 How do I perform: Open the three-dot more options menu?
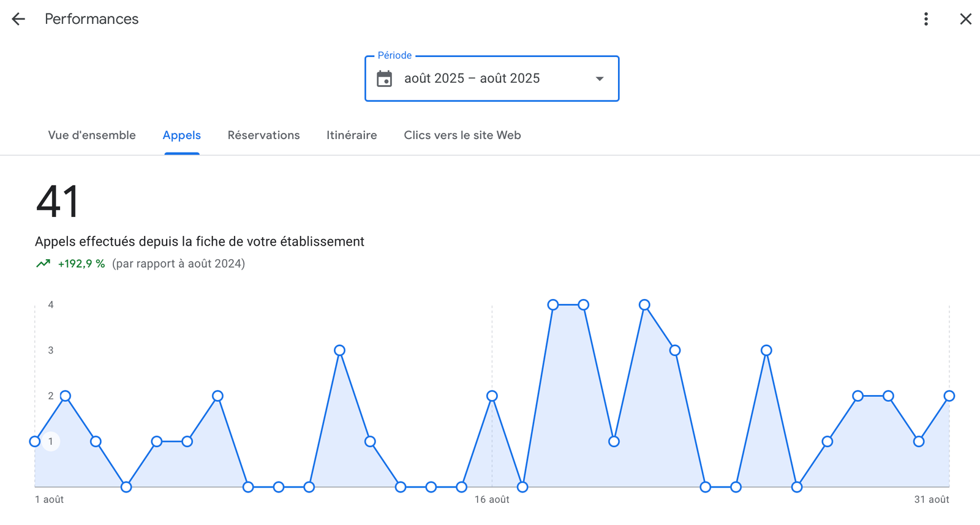(x=925, y=19)
